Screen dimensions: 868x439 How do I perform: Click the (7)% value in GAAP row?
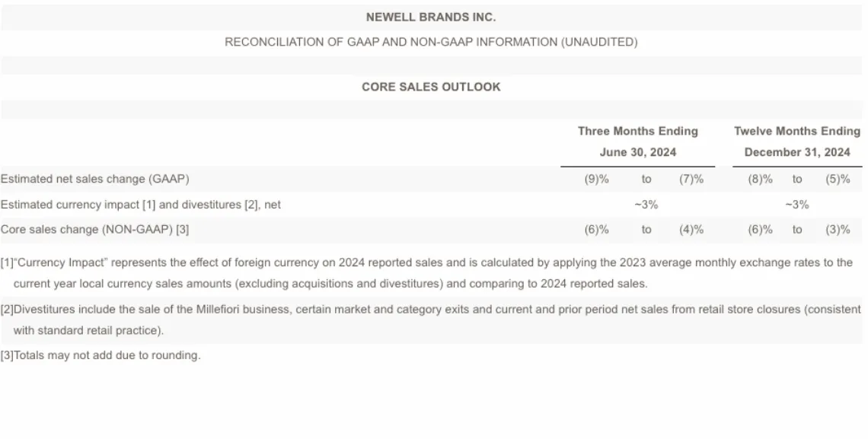pyautogui.click(x=691, y=179)
